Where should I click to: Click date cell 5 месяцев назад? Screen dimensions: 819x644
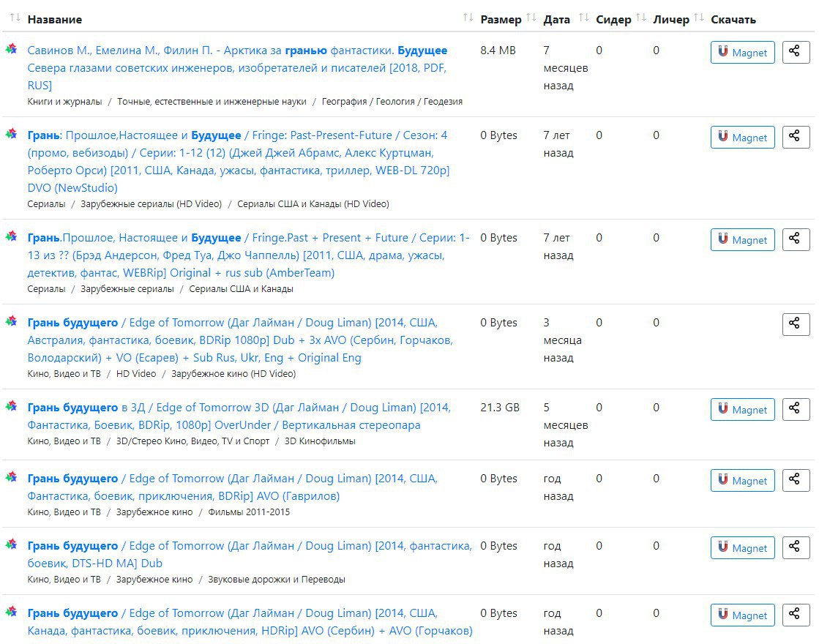(565, 425)
